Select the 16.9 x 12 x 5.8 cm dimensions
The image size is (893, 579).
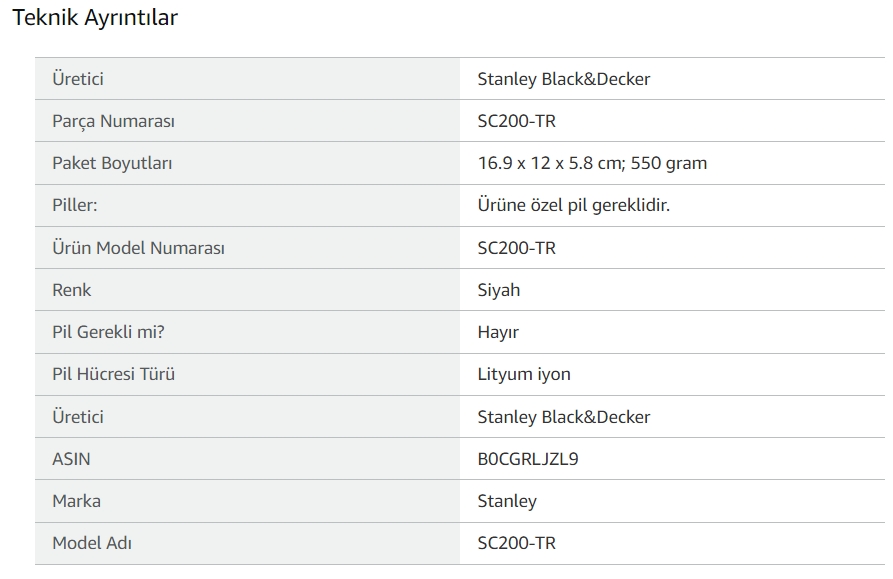pyautogui.click(x=550, y=163)
